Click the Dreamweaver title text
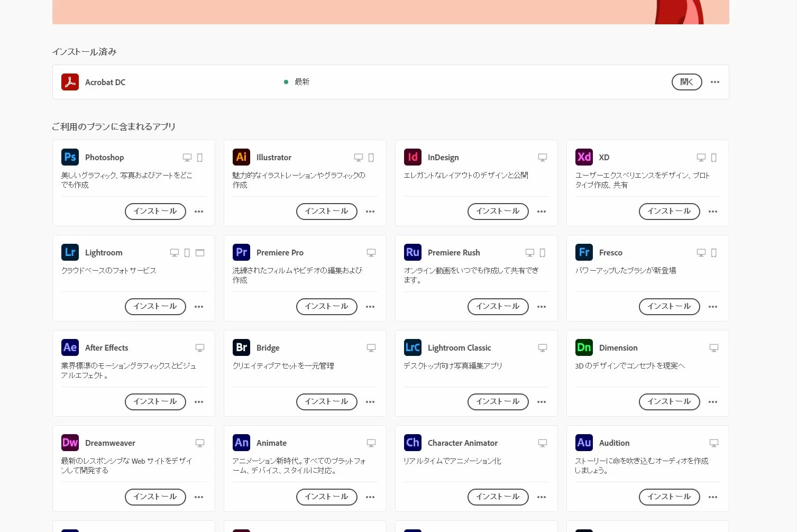The width and height of the screenshot is (797, 532). [x=110, y=443]
